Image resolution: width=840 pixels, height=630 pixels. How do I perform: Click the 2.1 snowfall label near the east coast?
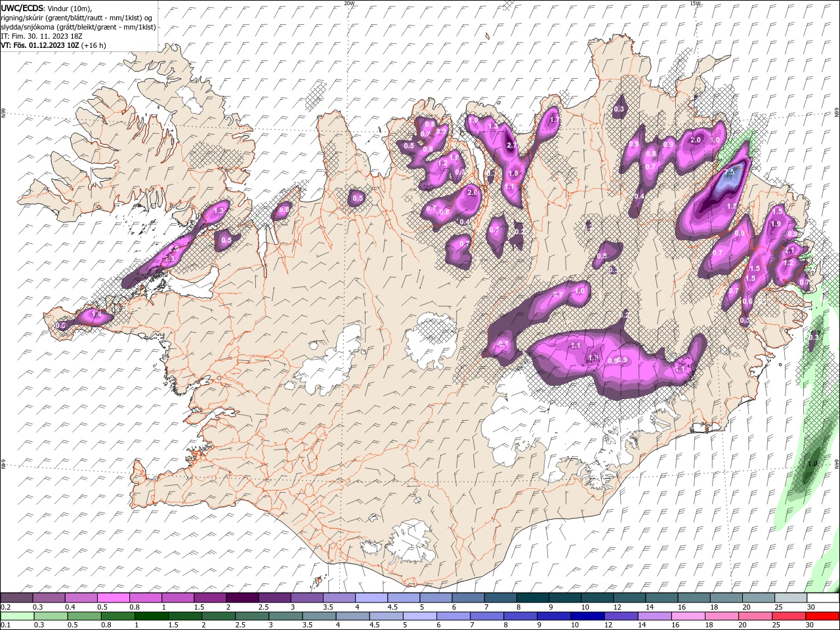point(790,250)
